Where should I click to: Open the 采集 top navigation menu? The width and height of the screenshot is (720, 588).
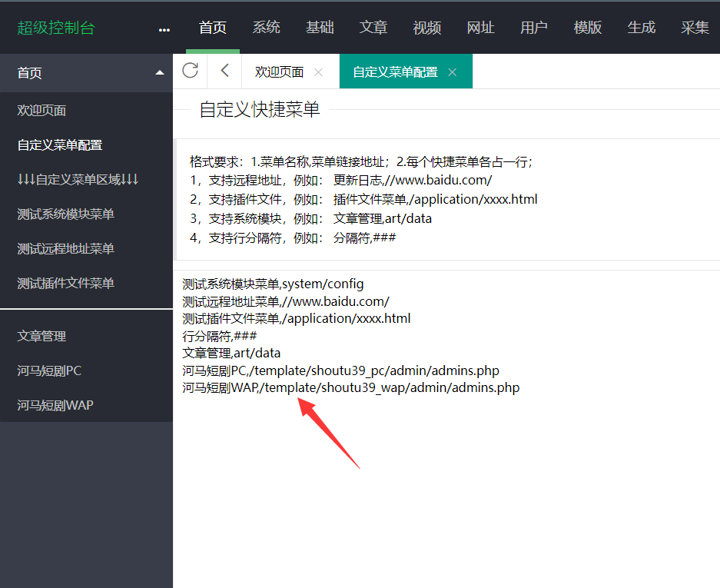pos(695,28)
